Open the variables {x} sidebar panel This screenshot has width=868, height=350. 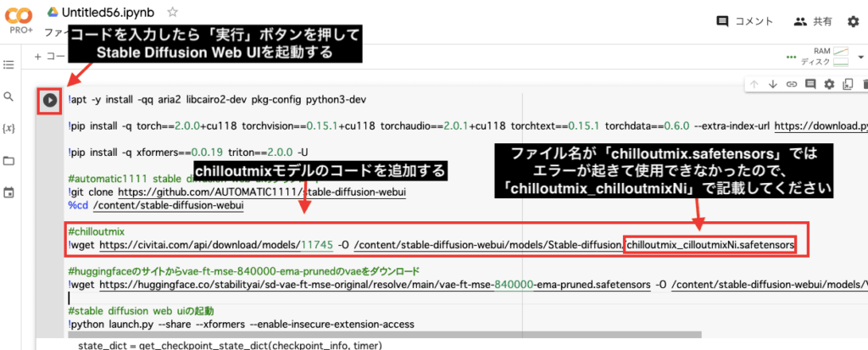click(x=8, y=129)
